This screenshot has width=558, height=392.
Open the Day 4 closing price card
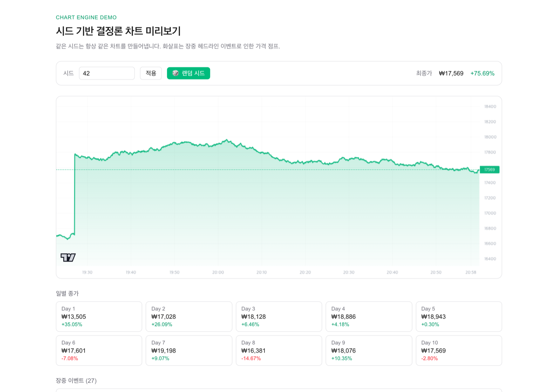pos(369,317)
